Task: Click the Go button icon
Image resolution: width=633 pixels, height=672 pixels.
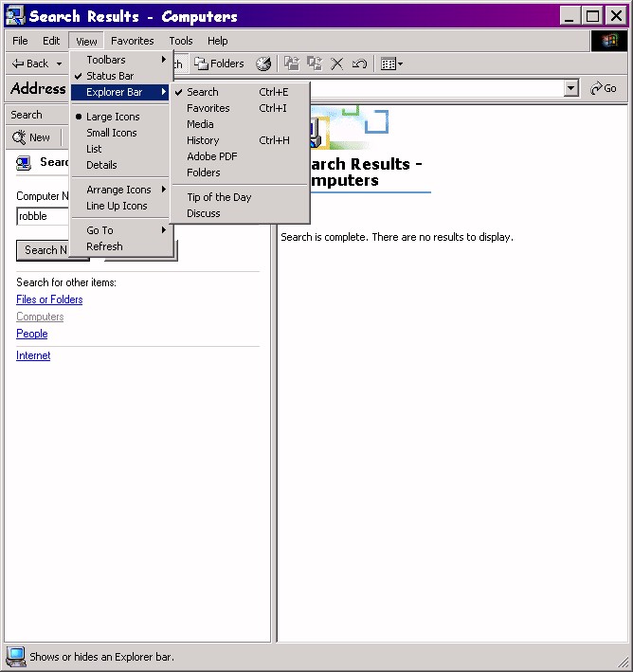Action: pyautogui.click(x=604, y=88)
